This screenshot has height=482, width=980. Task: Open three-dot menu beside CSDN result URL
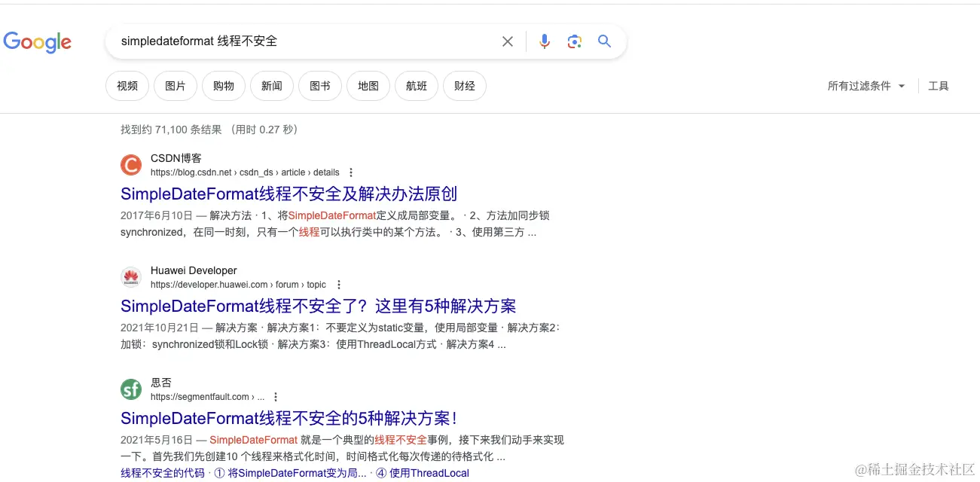(x=351, y=172)
